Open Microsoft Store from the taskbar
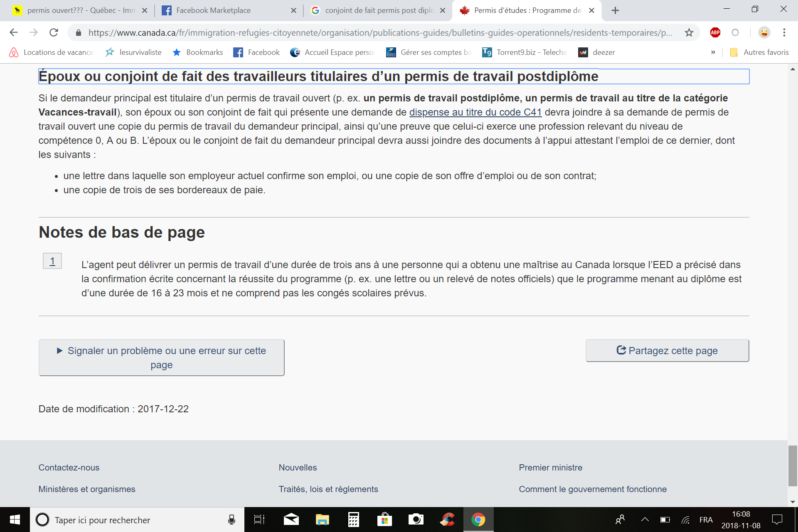 point(384,520)
